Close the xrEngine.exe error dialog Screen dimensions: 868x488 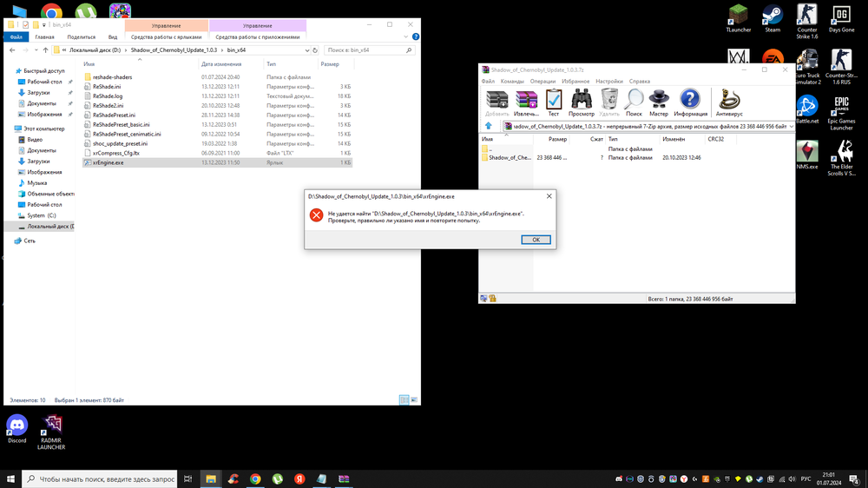(549, 196)
